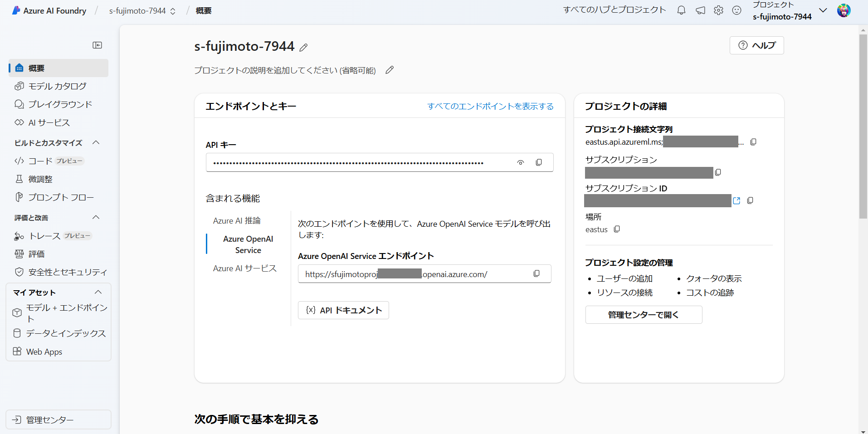Viewport: 868px width, 434px height.
Task: Open AI サービス in the sidebar
Action: [x=59, y=122]
